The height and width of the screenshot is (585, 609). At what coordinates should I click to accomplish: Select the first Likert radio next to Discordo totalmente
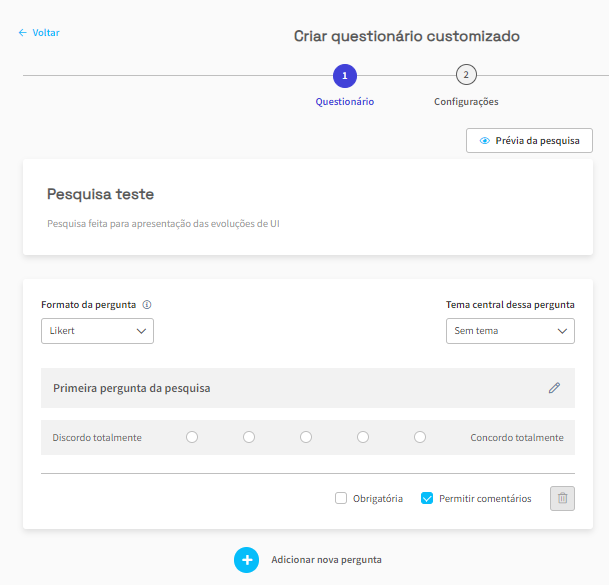192,437
